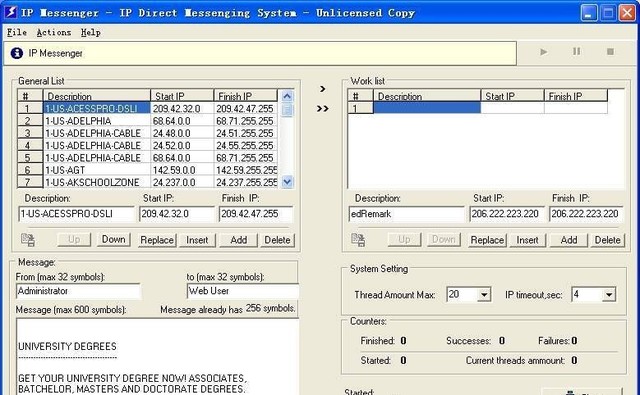
Task: Click inside the message text area
Action: click(158, 357)
